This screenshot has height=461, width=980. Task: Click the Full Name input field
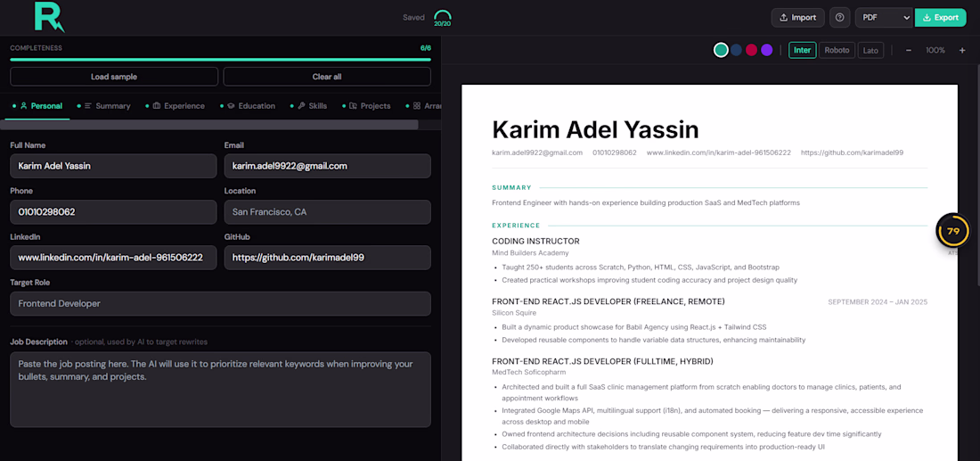(114, 166)
